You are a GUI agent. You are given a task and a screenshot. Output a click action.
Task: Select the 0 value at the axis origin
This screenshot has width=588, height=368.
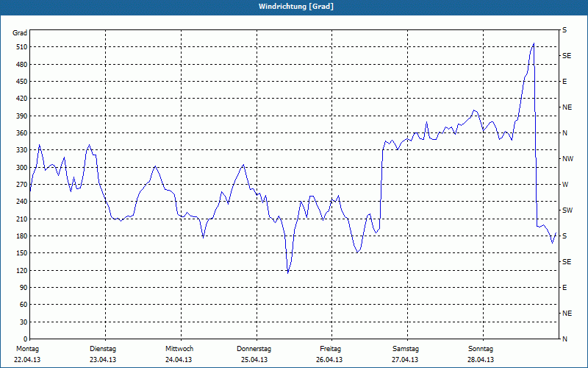(x=26, y=339)
